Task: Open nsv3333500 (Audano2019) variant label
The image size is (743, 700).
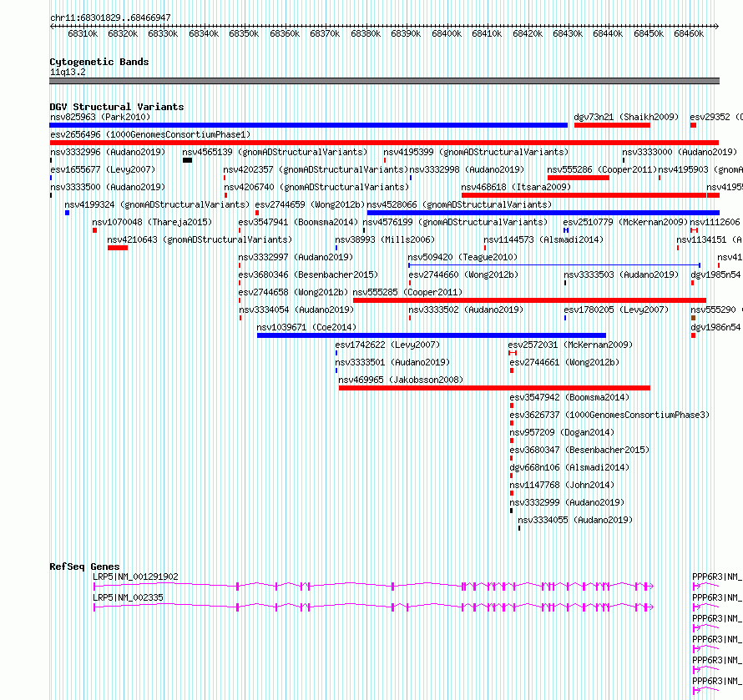Action: (x=108, y=187)
